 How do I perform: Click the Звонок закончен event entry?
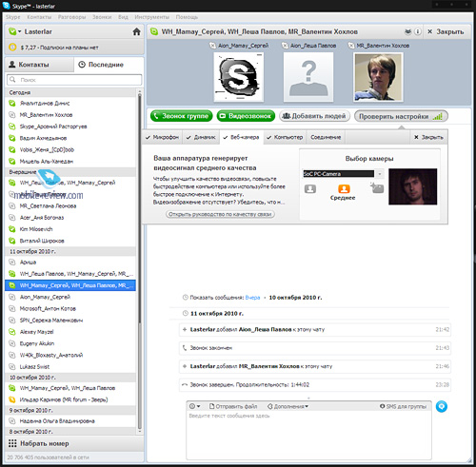click(315, 348)
